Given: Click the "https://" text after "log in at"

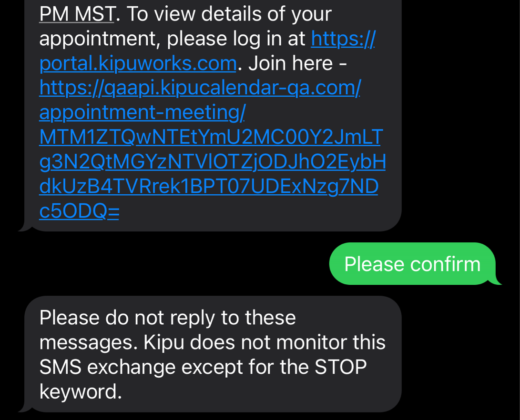Looking at the screenshot, I should coord(343,39).
